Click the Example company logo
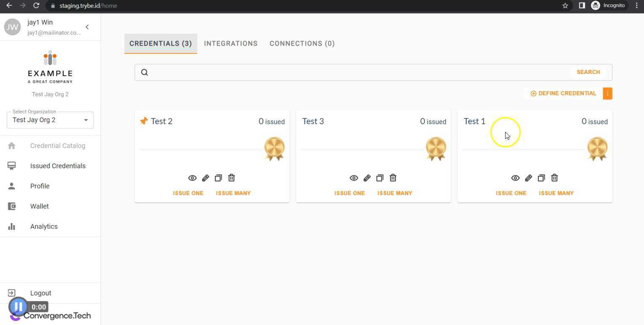Screen dimensions: 644x325 coord(50,67)
